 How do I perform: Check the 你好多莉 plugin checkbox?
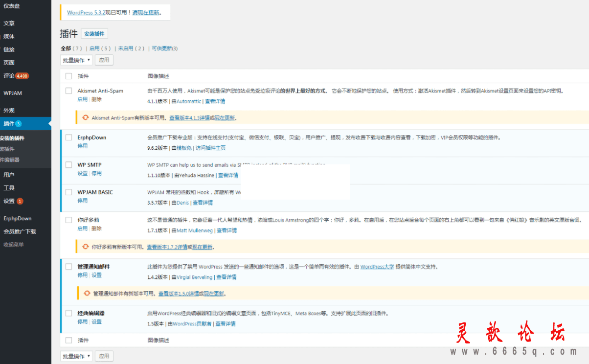point(68,220)
